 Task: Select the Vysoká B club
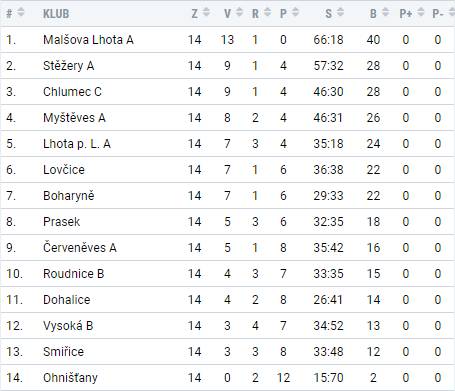tap(68, 326)
